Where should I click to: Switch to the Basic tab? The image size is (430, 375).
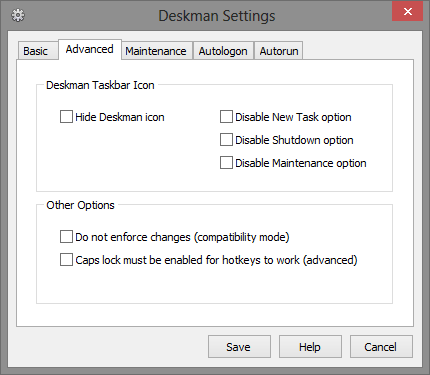coord(36,51)
